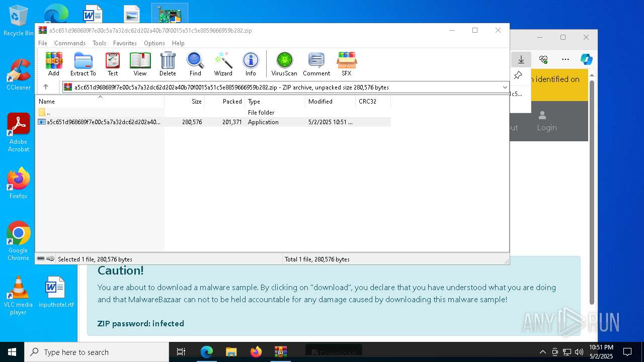Image resolution: width=644 pixels, height=362 pixels.
Task: Open File Explorer from taskbar
Action: [x=231, y=352]
